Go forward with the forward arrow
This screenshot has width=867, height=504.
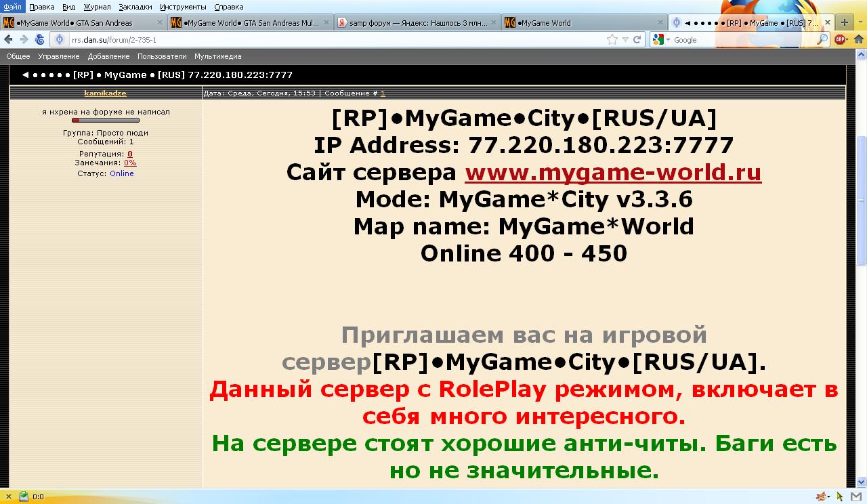point(24,40)
